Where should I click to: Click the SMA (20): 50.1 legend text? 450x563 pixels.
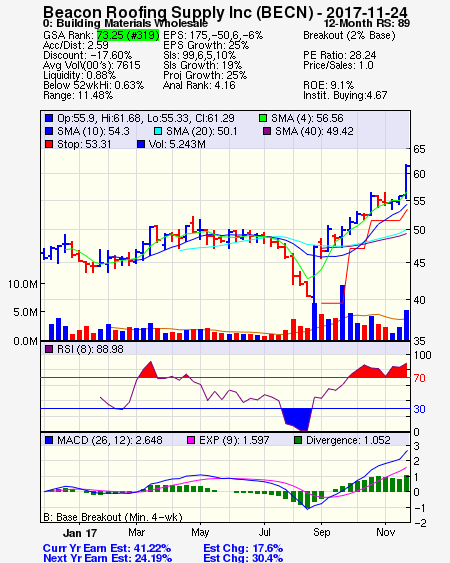pos(201,131)
